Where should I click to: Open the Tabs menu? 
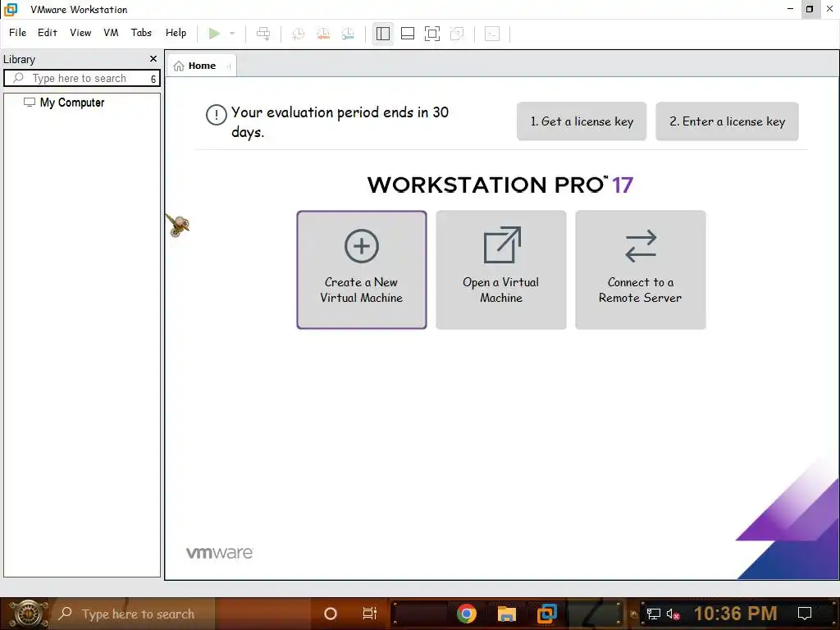click(141, 33)
